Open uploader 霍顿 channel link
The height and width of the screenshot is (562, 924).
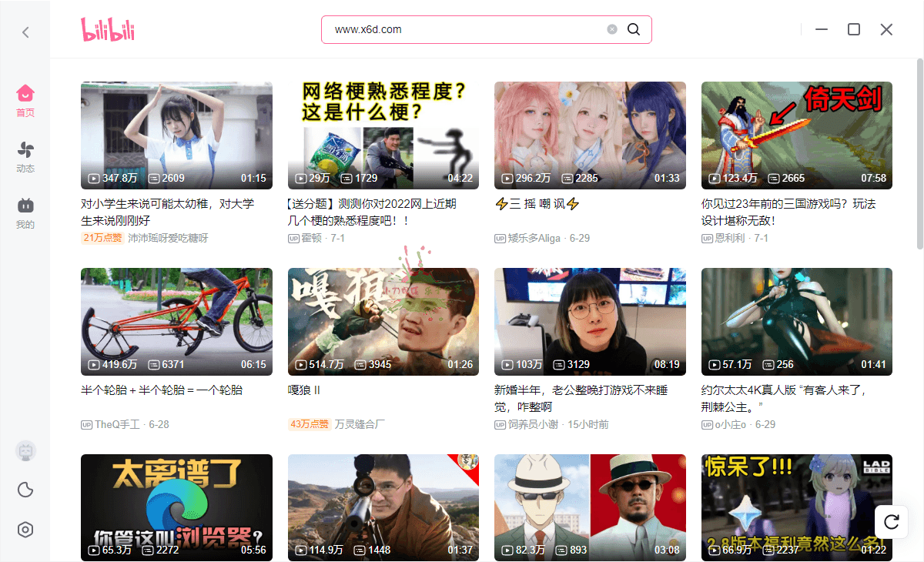(x=312, y=239)
